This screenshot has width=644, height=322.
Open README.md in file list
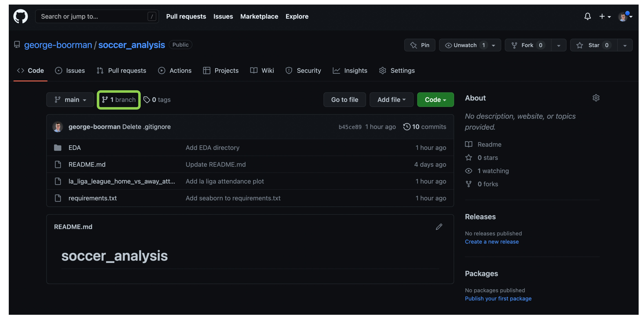[x=87, y=164]
